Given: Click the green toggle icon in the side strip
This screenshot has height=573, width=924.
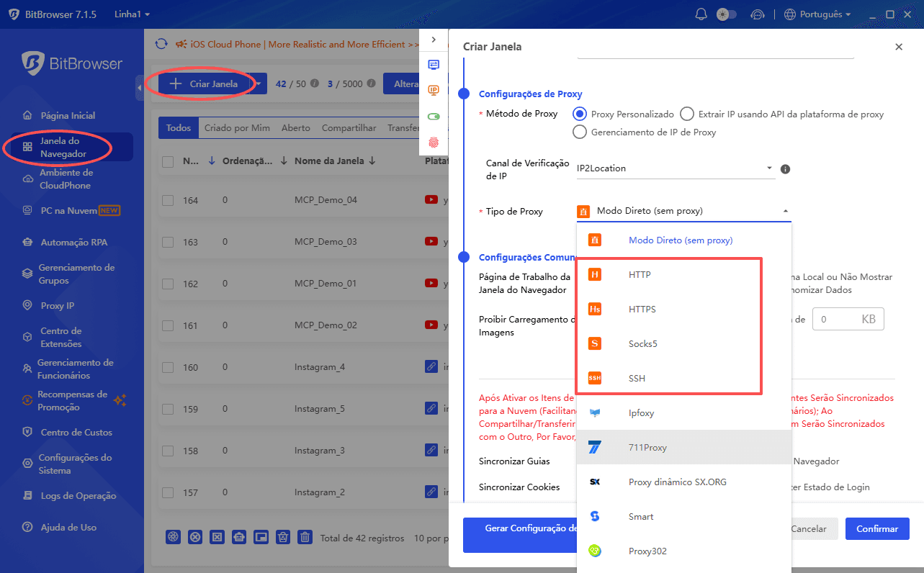Looking at the screenshot, I should 434,116.
